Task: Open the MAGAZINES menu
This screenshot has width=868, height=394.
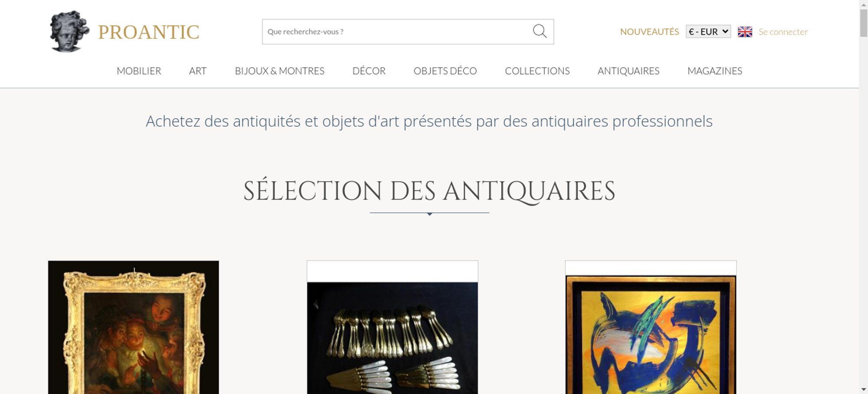Action: click(715, 71)
